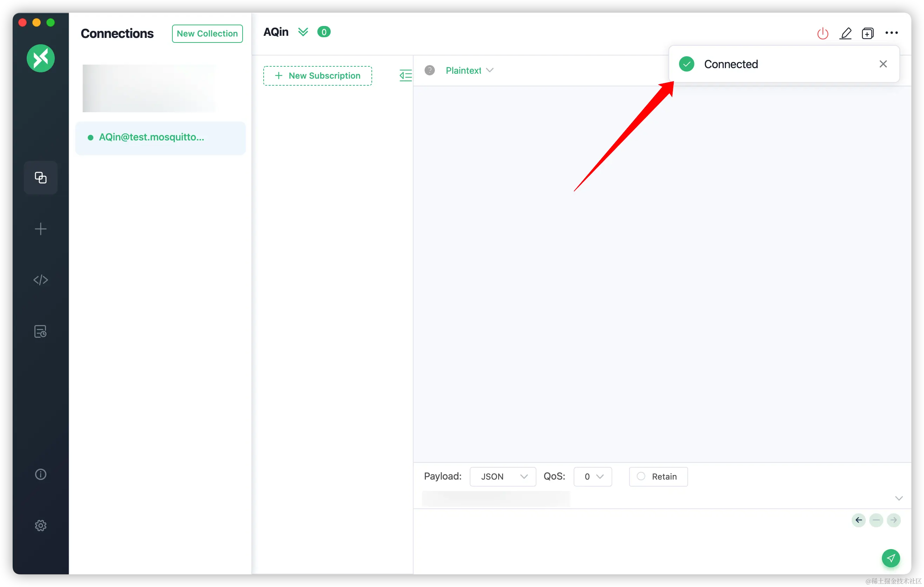Expand the Plaintext format dropdown
Viewport: 924px width, 587px height.
pos(469,71)
